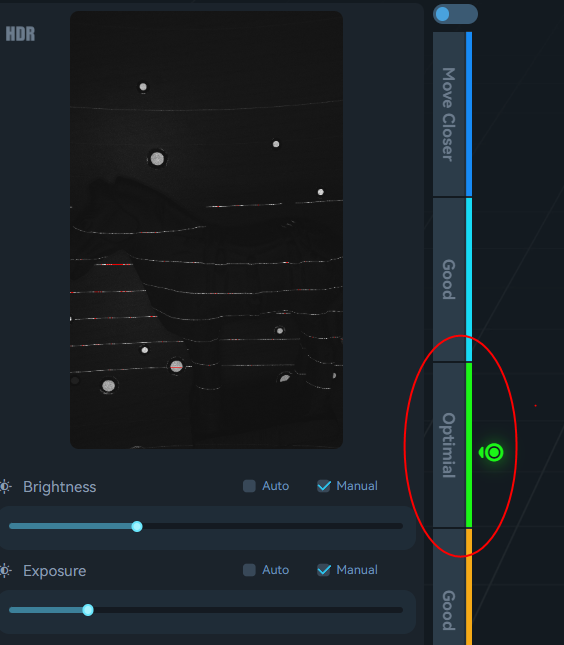Screen dimensions: 564x645
Task: Click the green scanner distance indicator
Action: tap(492, 452)
